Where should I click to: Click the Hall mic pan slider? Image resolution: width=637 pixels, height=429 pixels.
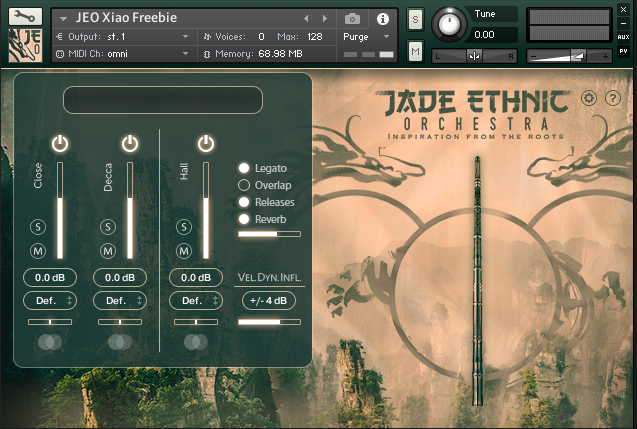pyautogui.click(x=196, y=322)
